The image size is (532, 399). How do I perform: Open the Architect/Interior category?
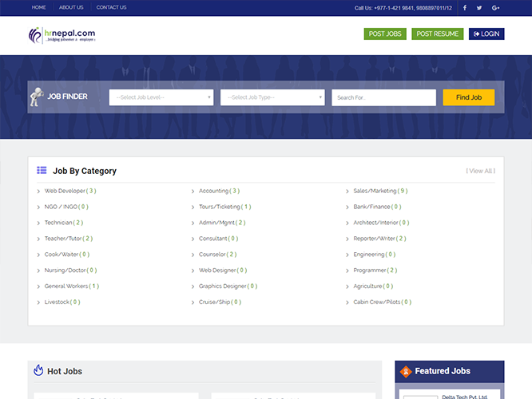381,223
